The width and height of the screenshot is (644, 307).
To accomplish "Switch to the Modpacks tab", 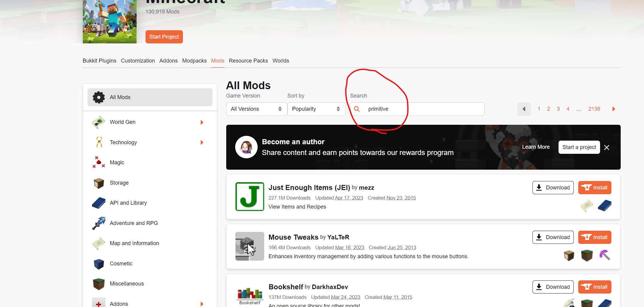I will (x=194, y=61).
